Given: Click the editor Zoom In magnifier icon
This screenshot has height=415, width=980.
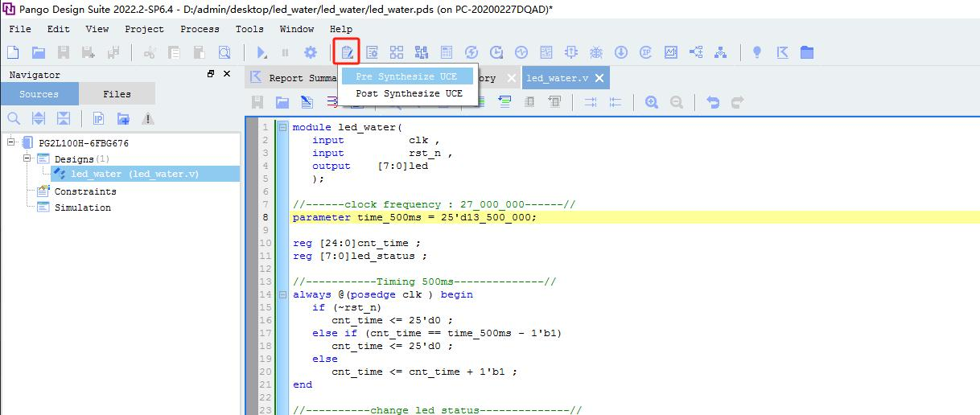Looking at the screenshot, I should coord(652,102).
